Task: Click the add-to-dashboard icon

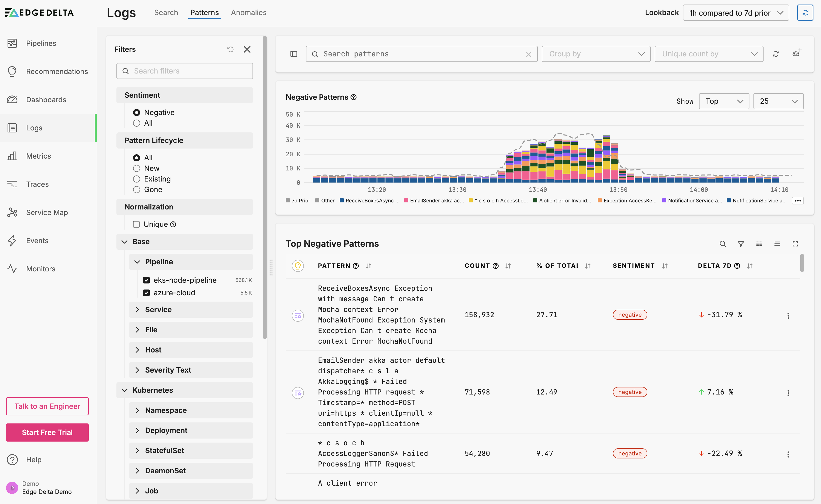Action: click(x=797, y=53)
